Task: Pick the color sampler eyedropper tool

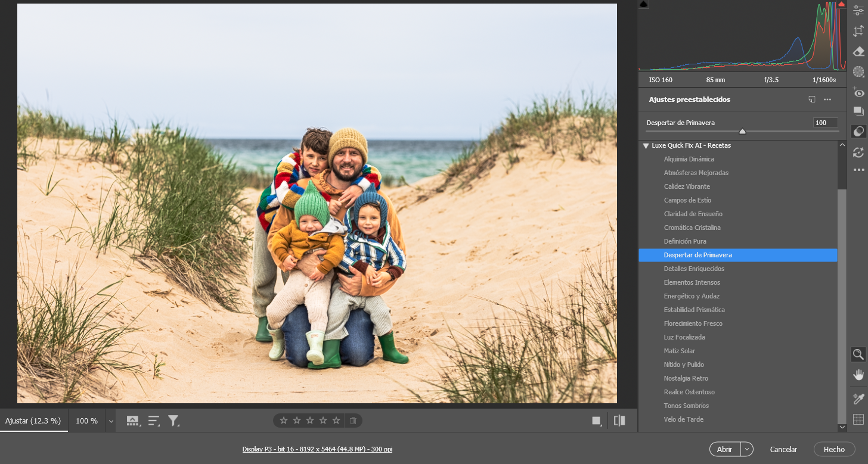Action: [x=858, y=398]
